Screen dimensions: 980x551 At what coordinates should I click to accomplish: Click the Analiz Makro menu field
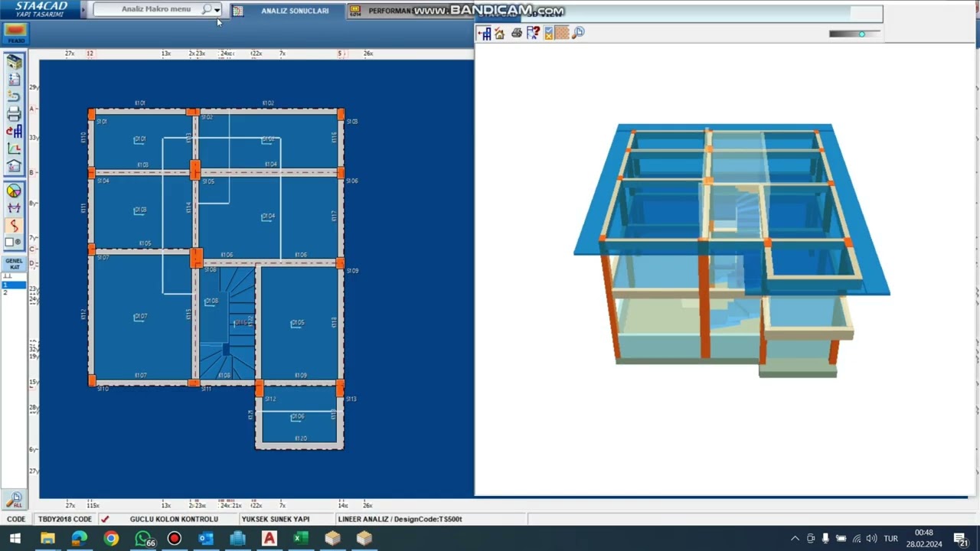[x=156, y=9]
